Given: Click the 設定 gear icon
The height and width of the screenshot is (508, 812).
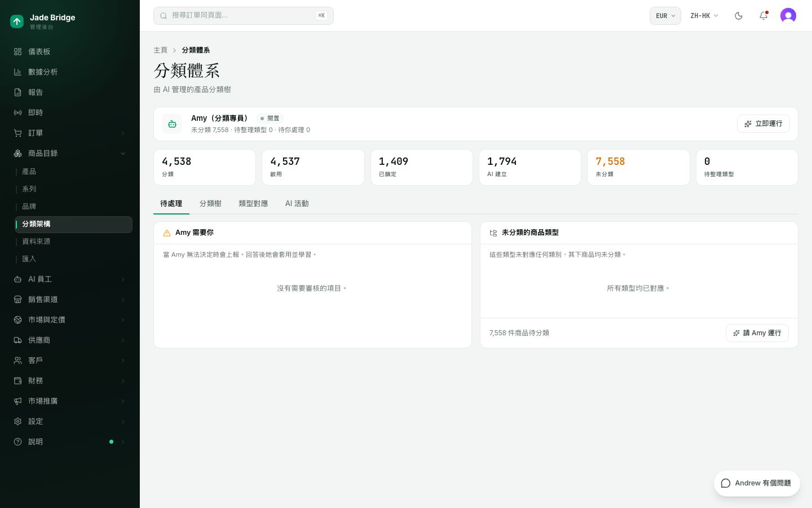Looking at the screenshot, I should 17,421.
